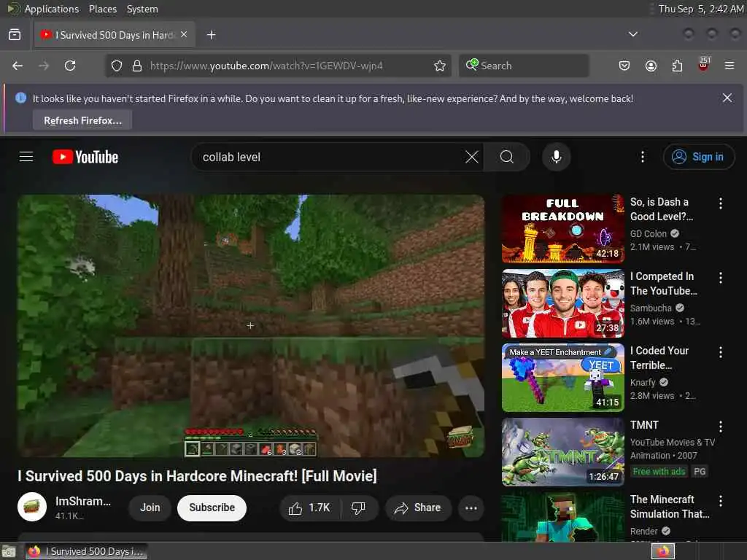747x560 pixels.
Task: Dislike the video with thumbs-down
Action: (x=359, y=507)
